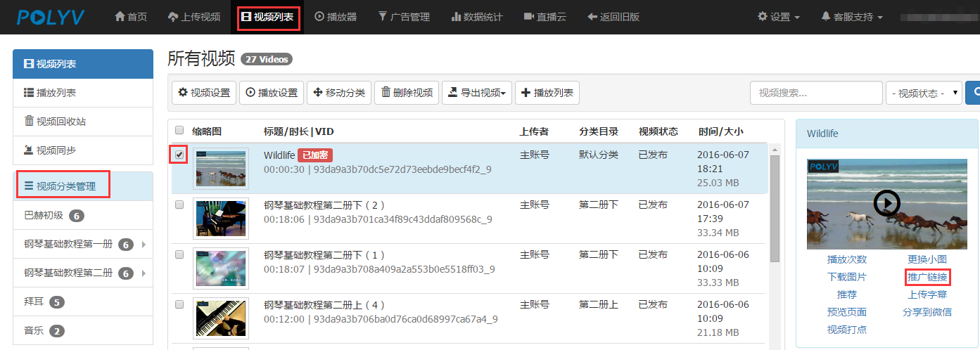Click the 播放列表 add button in the toolbar

click(x=547, y=93)
